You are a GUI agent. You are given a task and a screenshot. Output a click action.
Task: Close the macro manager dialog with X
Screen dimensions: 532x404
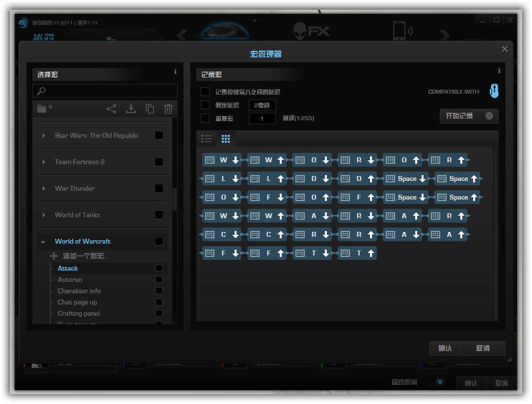[505, 49]
